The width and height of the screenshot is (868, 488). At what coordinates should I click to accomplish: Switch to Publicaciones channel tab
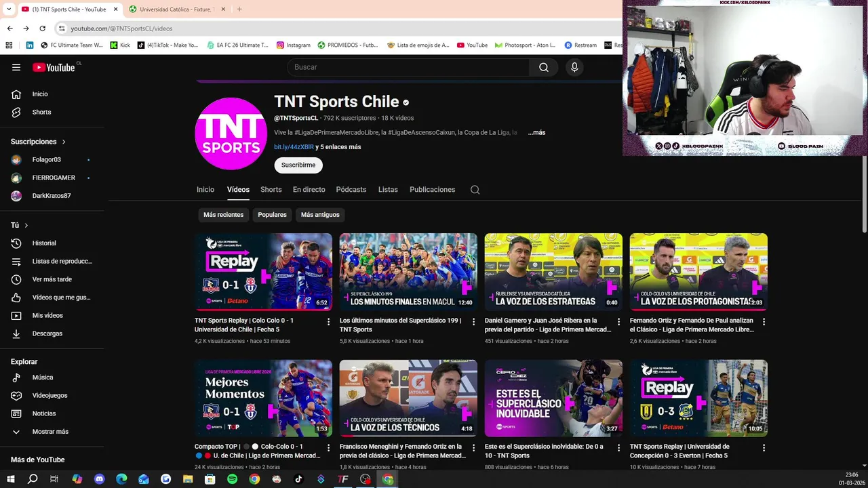click(x=432, y=190)
